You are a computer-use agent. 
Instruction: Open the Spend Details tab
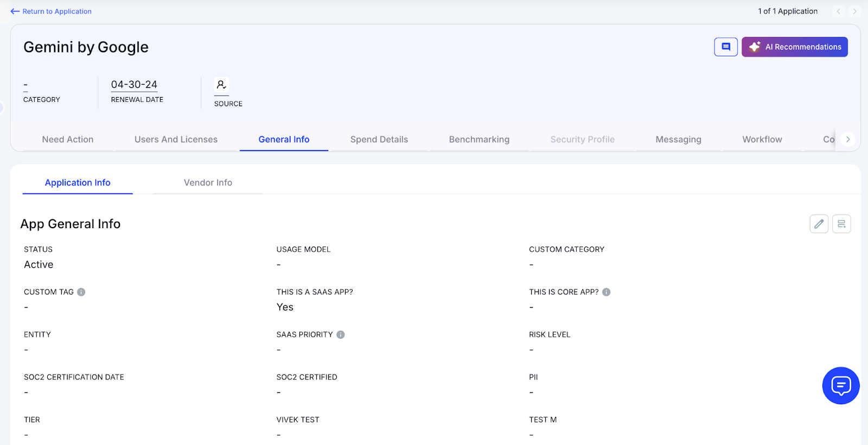pos(379,139)
